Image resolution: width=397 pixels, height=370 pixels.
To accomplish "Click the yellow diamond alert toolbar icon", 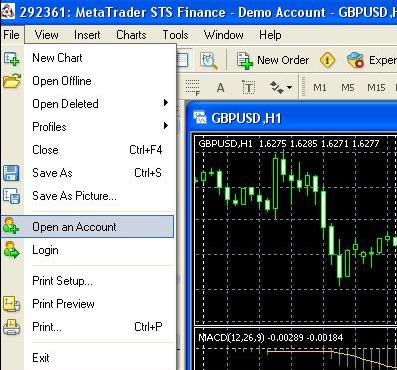I will 327,60.
